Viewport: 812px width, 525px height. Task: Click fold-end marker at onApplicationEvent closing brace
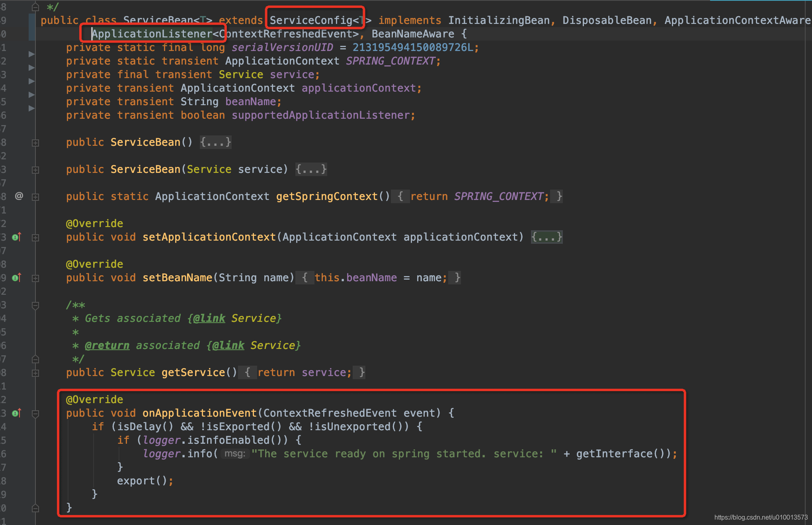(x=35, y=508)
